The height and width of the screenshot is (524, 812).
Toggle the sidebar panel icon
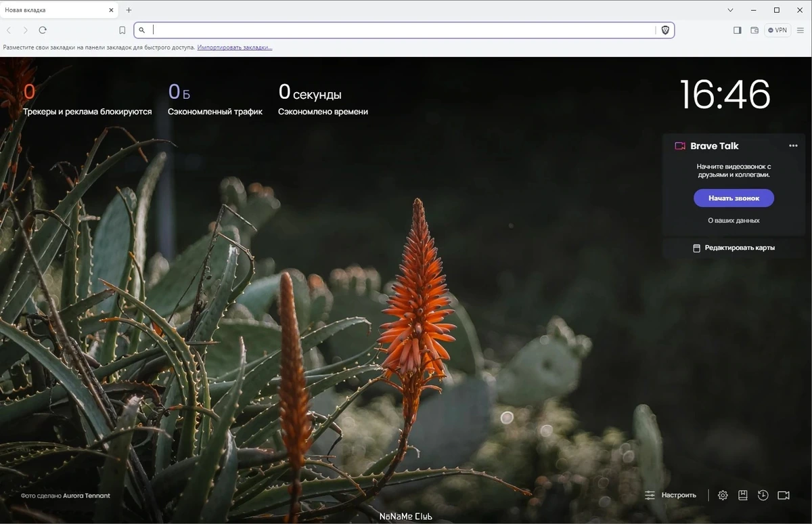(738, 30)
